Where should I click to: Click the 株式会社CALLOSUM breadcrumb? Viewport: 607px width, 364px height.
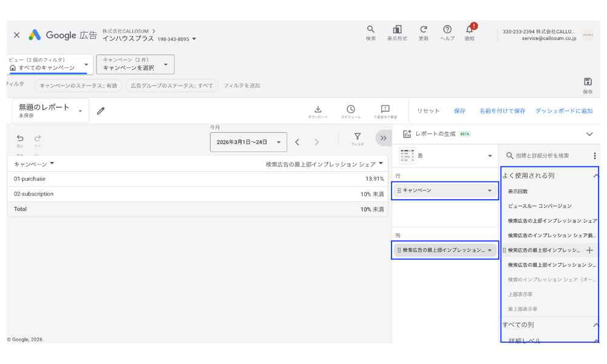click(126, 31)
